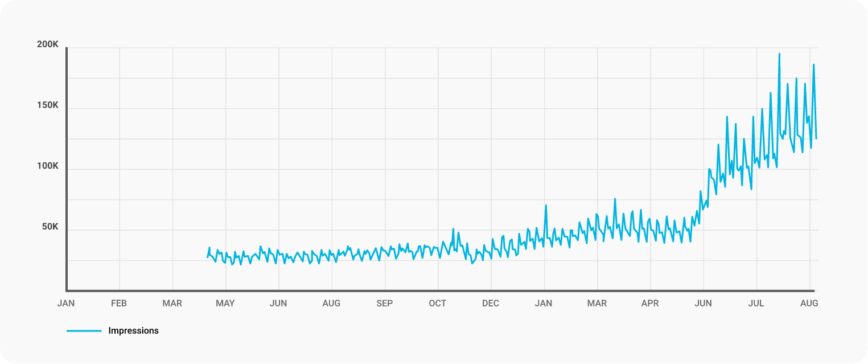Click the 150K y-axis label

[x=48, y=105]
